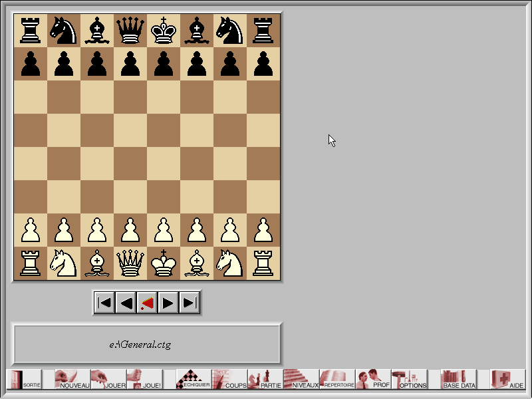Image resolution: width=532 pixels, height=399 pixels.
Task: Select the white pawn on d2
Action: click(130, 230)
